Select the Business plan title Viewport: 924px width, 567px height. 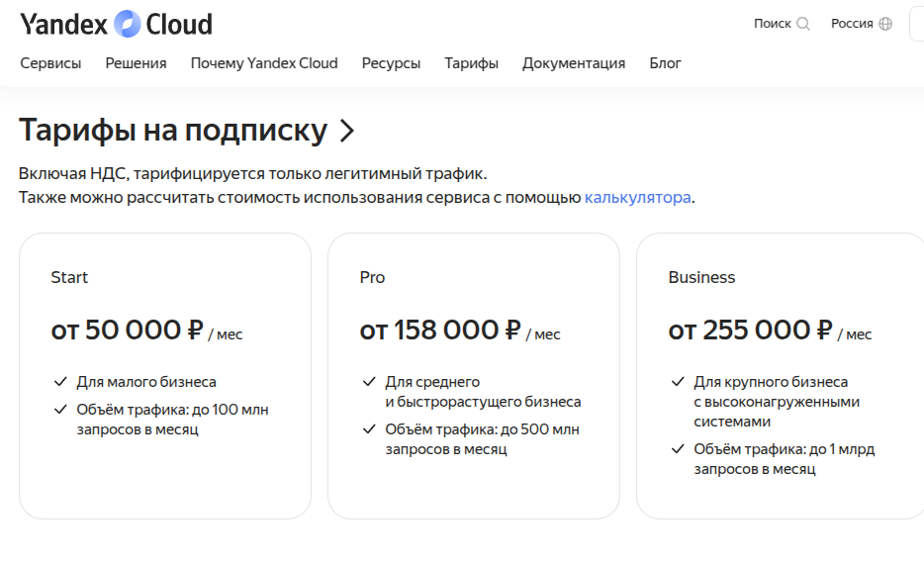pos(701,277)
